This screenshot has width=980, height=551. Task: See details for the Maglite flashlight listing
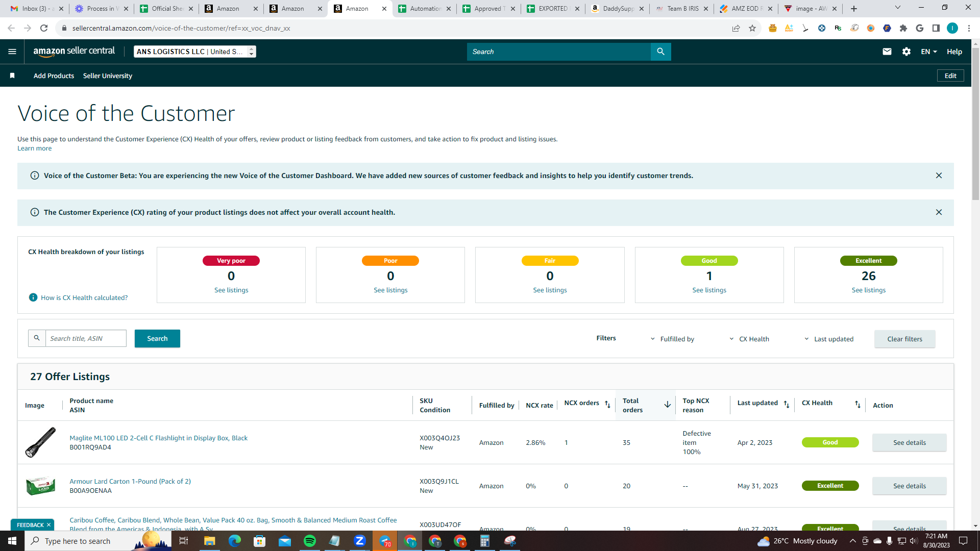(x=909, y=442)
